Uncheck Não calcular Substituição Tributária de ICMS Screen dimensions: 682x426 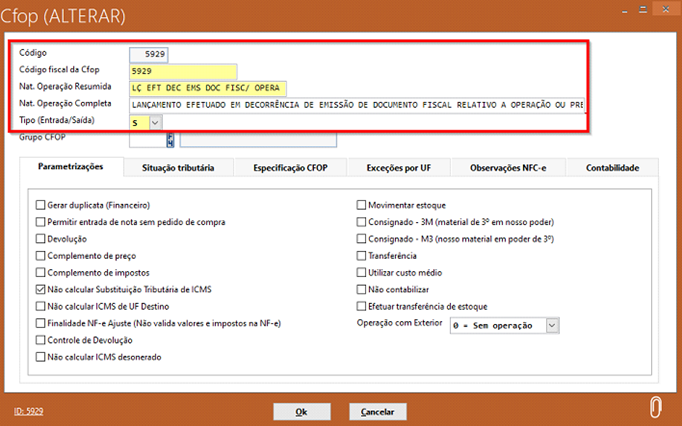click(x=41, y=289)
